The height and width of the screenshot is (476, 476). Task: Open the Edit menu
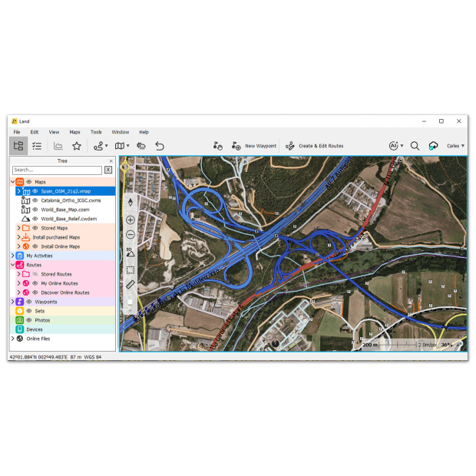click(x=35, y=132)
